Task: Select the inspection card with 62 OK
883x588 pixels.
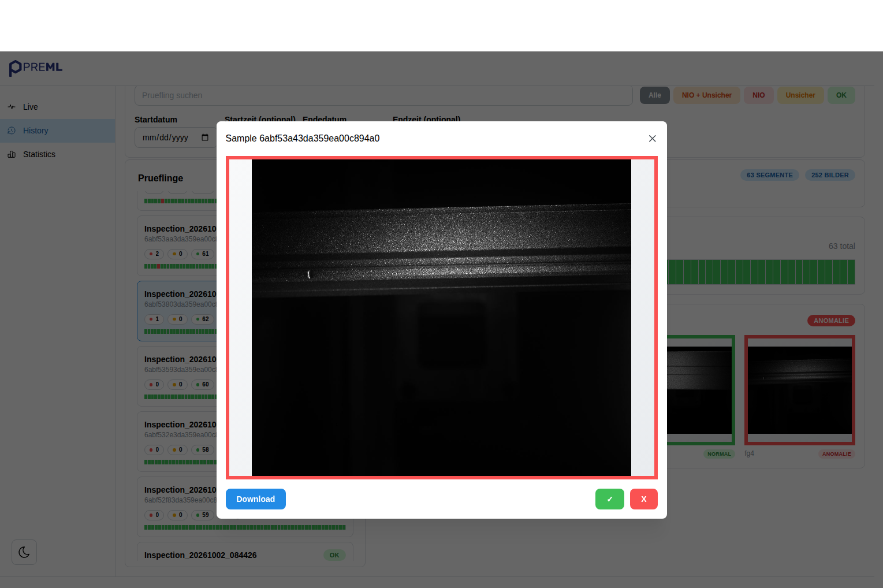Action: (x=177, y=311)
